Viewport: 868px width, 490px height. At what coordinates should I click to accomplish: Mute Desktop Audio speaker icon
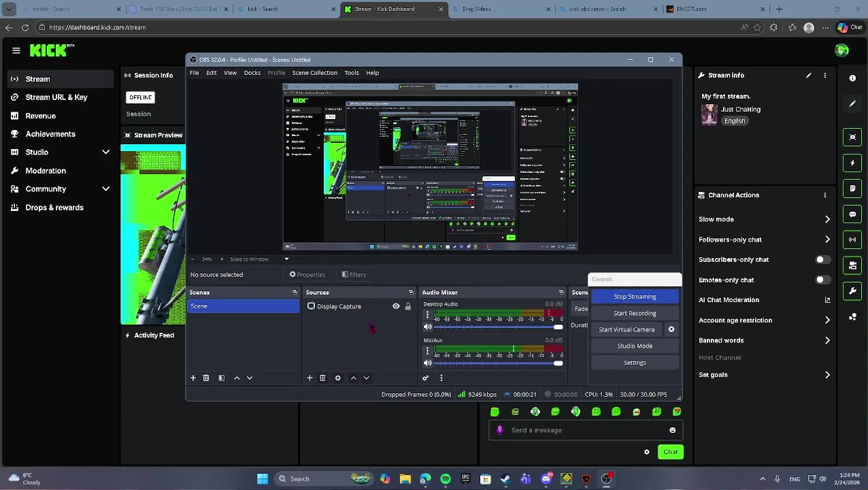[x=428, y=327]
